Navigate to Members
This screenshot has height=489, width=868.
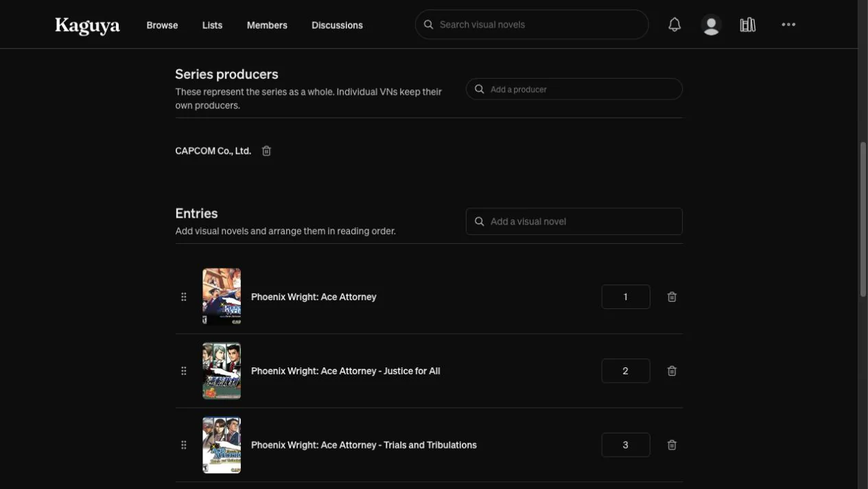(267, 25)
